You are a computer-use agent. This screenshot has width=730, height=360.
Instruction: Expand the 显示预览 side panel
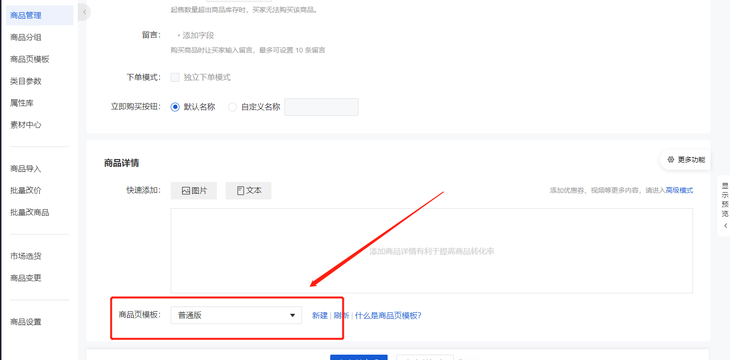pos(724,205)
